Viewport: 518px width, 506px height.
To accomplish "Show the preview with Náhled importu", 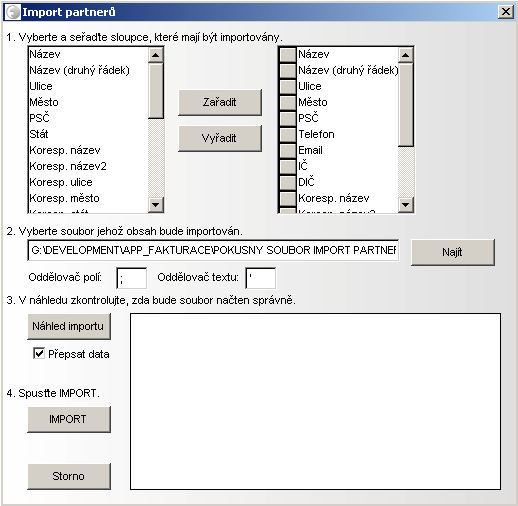I will click(x=69, y=326).
